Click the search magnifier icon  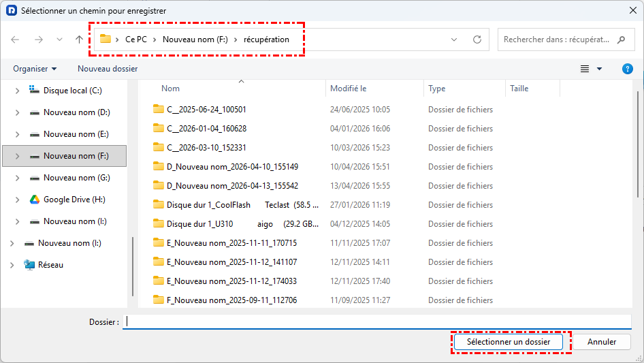click(620, 40)
